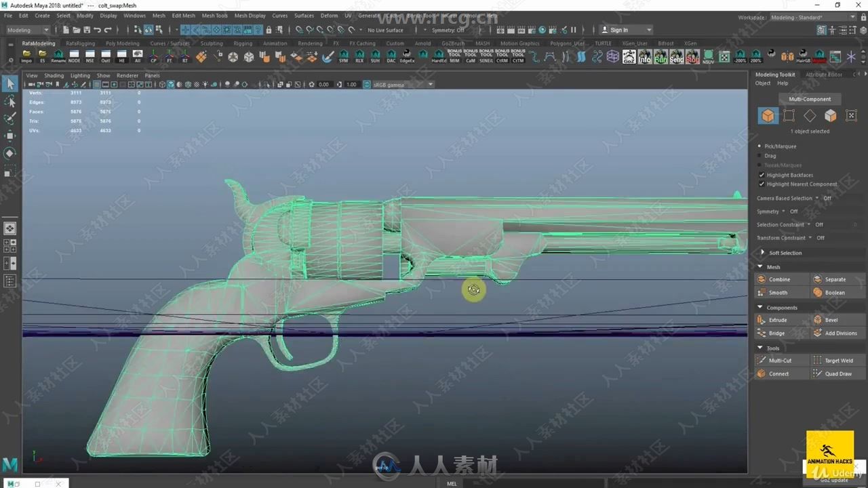Open the Sign In dropdown
868x488 pixels.
click(627, 30)
